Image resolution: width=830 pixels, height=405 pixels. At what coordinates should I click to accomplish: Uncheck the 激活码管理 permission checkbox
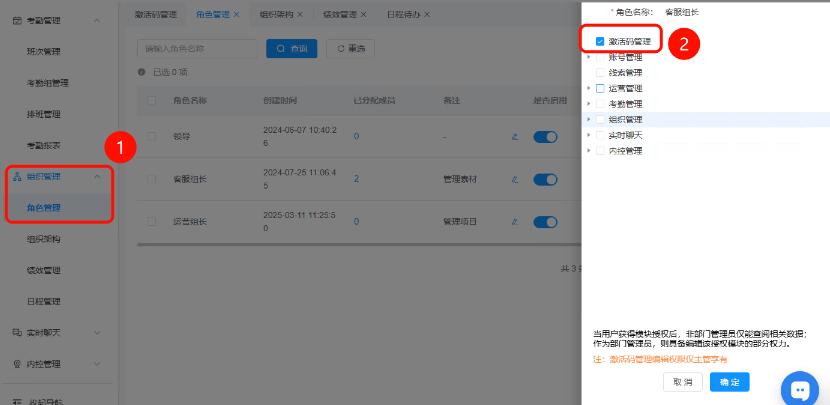click(x=600, y=42)
